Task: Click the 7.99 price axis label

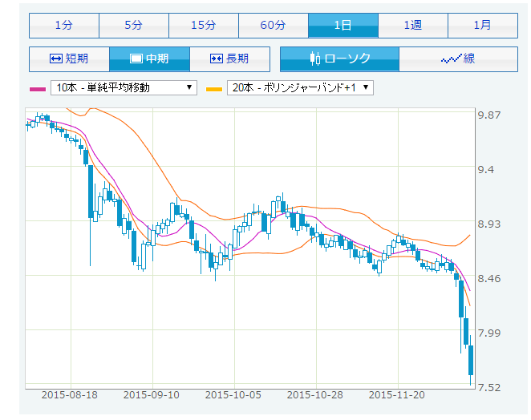Action: pos(489,333)
